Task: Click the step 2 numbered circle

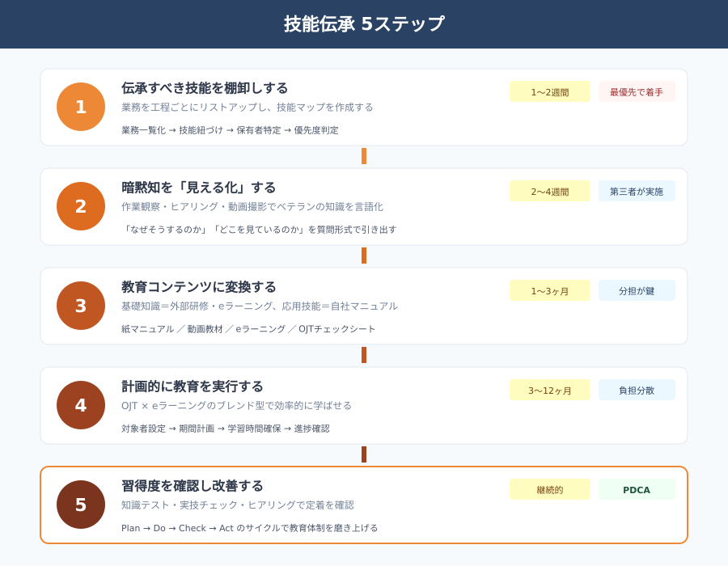Action: 81,206
